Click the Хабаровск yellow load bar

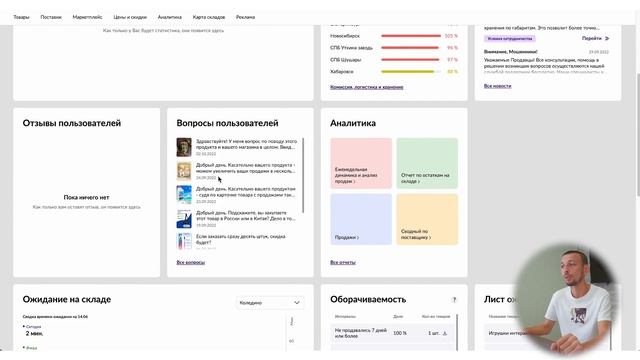[x=411, y=71]
